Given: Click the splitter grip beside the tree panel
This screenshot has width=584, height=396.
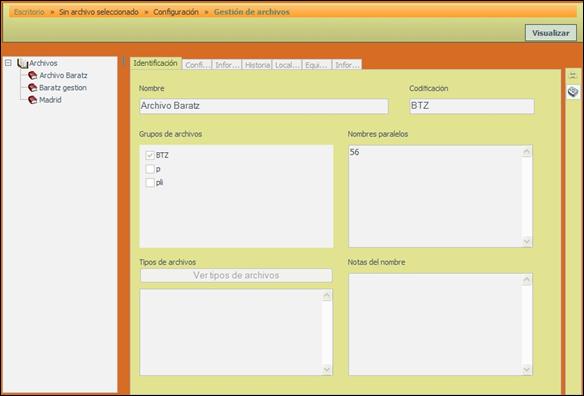Looking at the screenshot, I should (124, 61).
